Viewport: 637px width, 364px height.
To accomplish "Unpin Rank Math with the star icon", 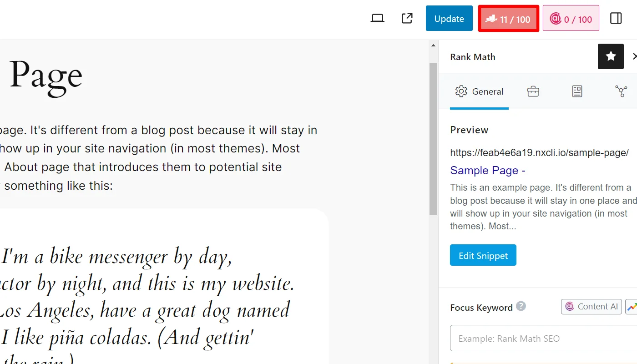I will click(611, 56).
